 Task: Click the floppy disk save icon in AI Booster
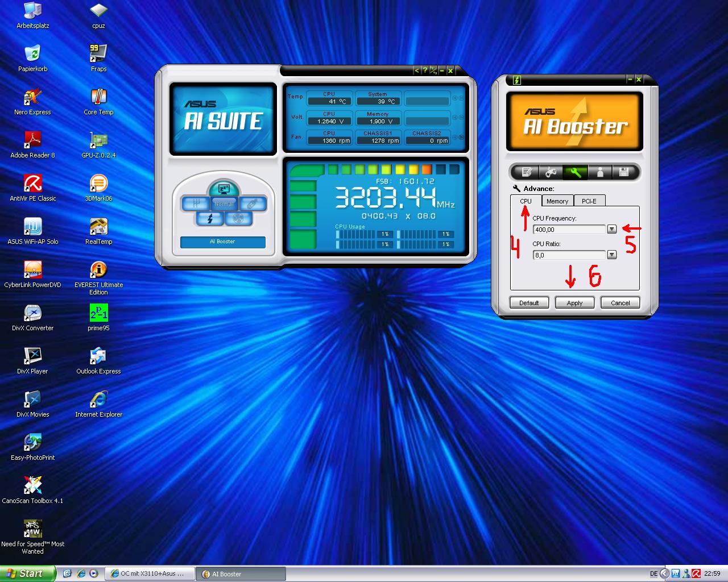(x=623, y=172)
